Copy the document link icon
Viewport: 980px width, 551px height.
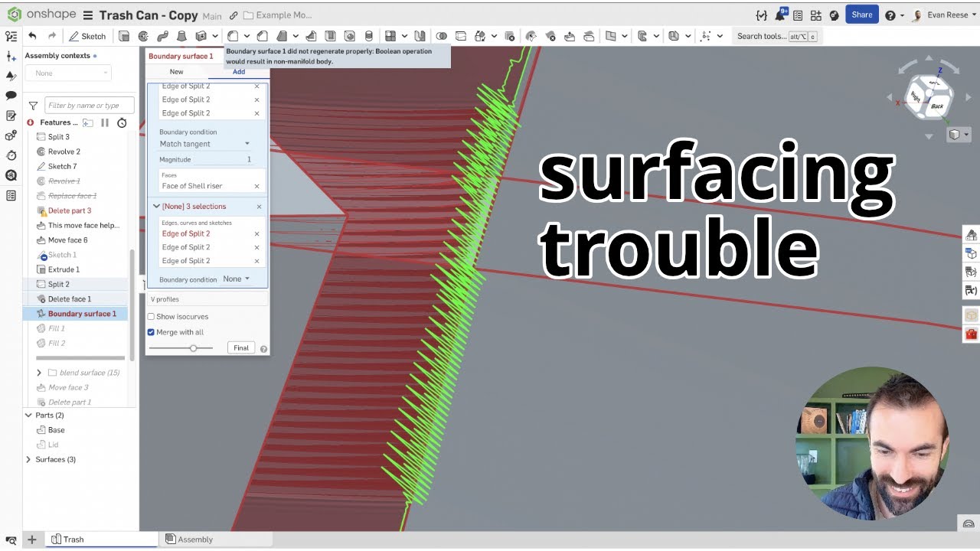tap(234, 15)
